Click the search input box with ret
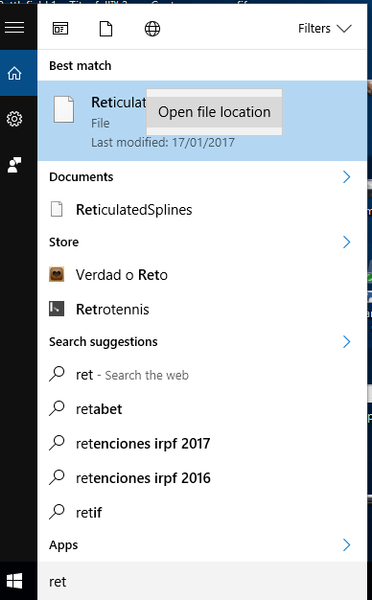Image resolution: width=372 pixels, height=600 pixels. 202,581
